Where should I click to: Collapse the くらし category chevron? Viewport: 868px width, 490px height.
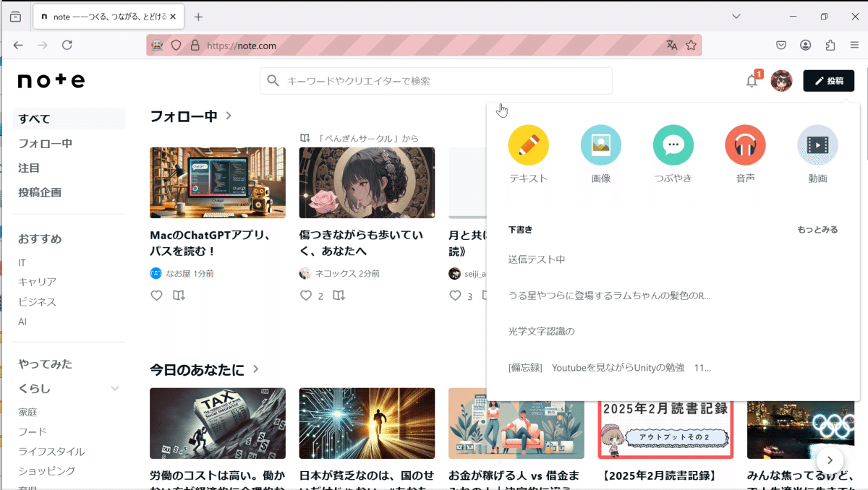(114, 388)
